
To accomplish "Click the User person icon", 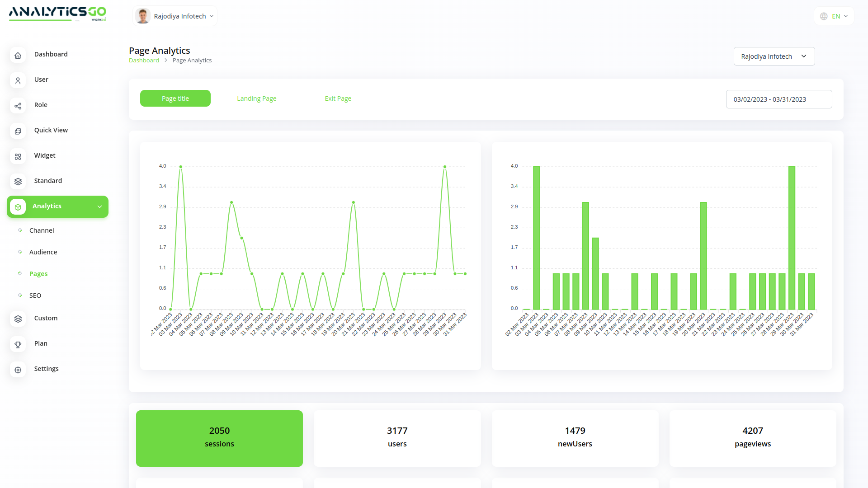I will pos(18,81).
